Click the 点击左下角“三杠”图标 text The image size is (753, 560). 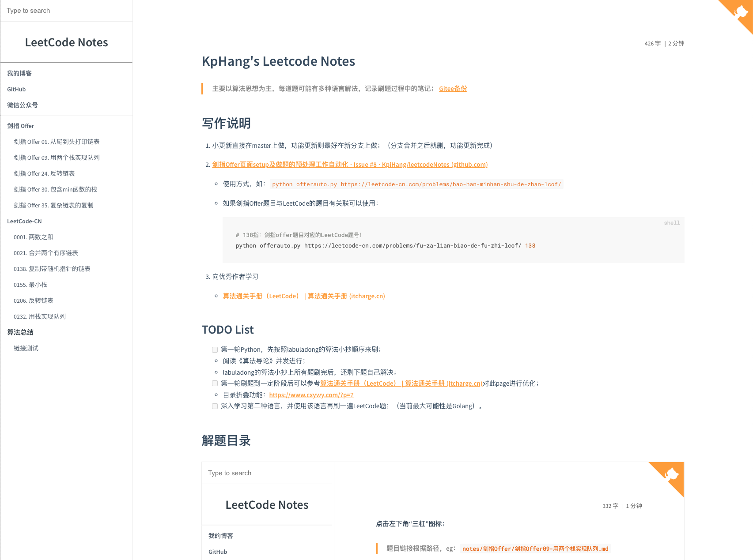[410, 524]
